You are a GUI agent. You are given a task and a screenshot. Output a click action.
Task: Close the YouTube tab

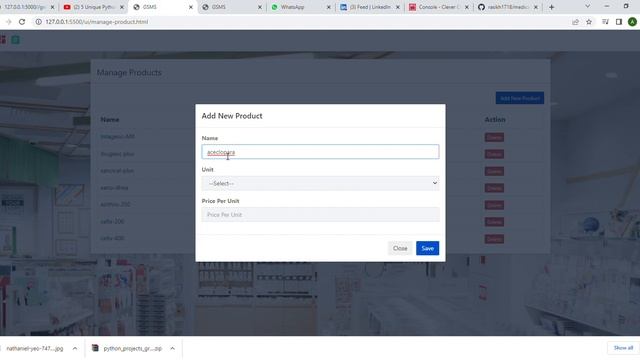[122, 7]
